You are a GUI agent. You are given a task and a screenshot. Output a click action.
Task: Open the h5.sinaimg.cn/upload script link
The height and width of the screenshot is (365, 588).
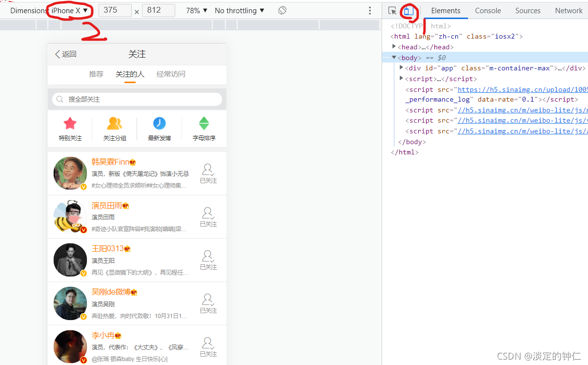523,89
